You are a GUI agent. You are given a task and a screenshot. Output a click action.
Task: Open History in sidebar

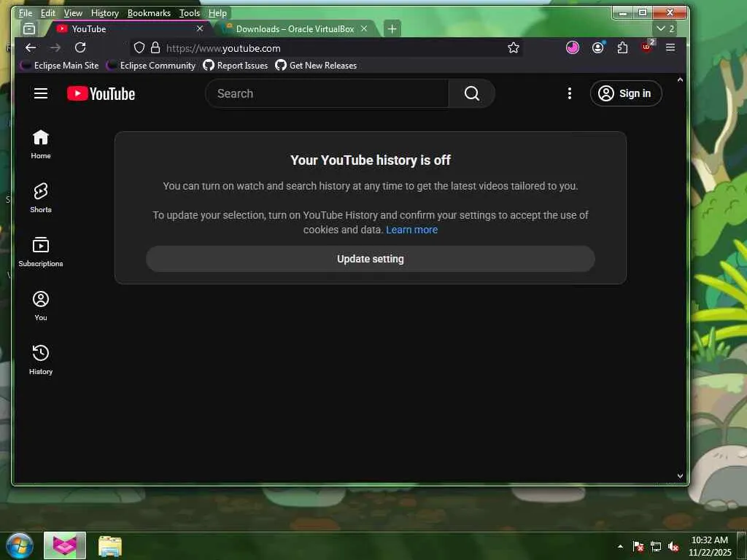(x=41, y=359)
